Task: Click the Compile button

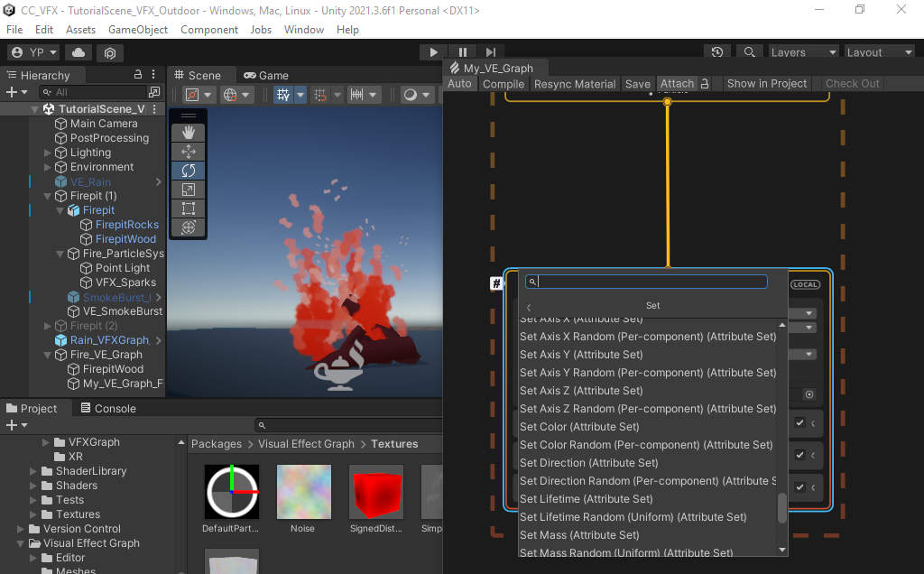Action: (x=504, y=84)
